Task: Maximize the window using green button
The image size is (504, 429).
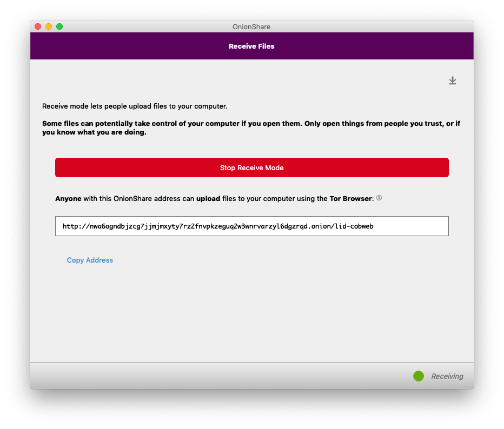Action: click(x=59, y=26)
